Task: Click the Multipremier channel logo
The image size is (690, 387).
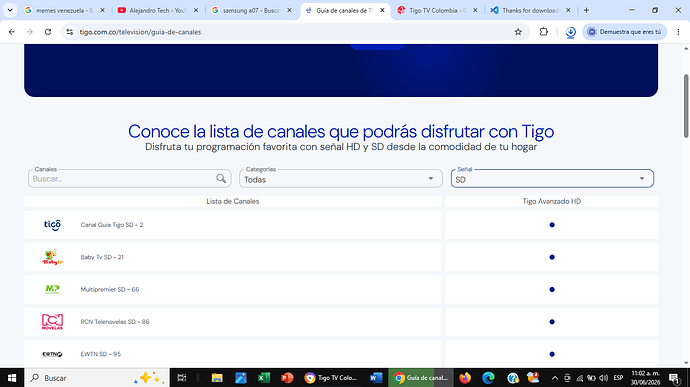Action: (x=52, y=289)
